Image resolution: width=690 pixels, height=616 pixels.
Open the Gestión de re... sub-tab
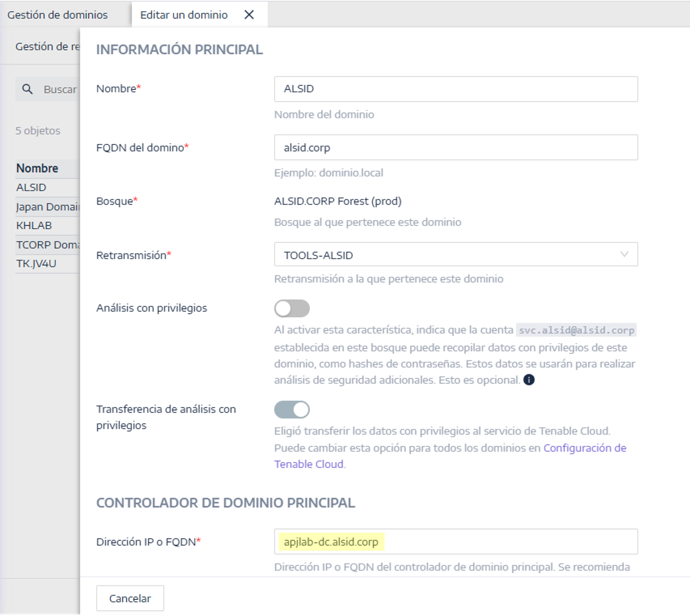(x=48, y=46)
